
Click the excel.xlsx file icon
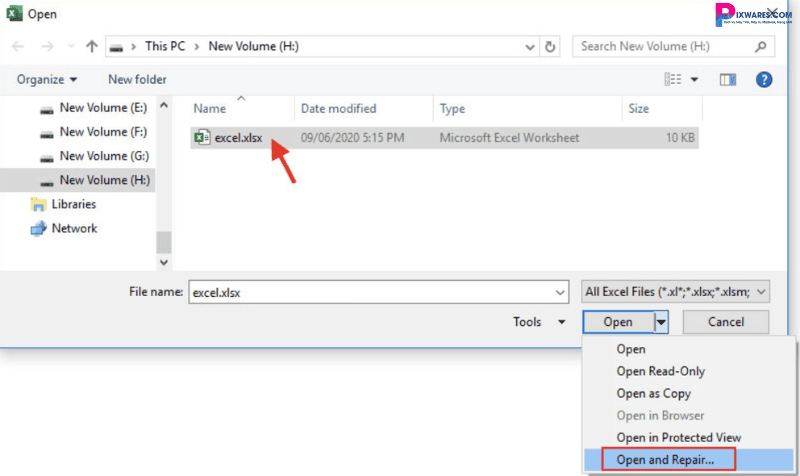click(x=201, y=138)
